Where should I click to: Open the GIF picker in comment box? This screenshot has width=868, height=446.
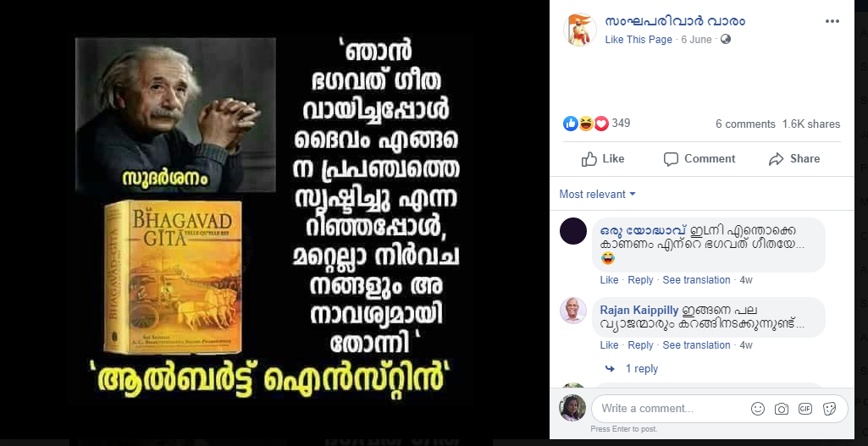(805, 409)
